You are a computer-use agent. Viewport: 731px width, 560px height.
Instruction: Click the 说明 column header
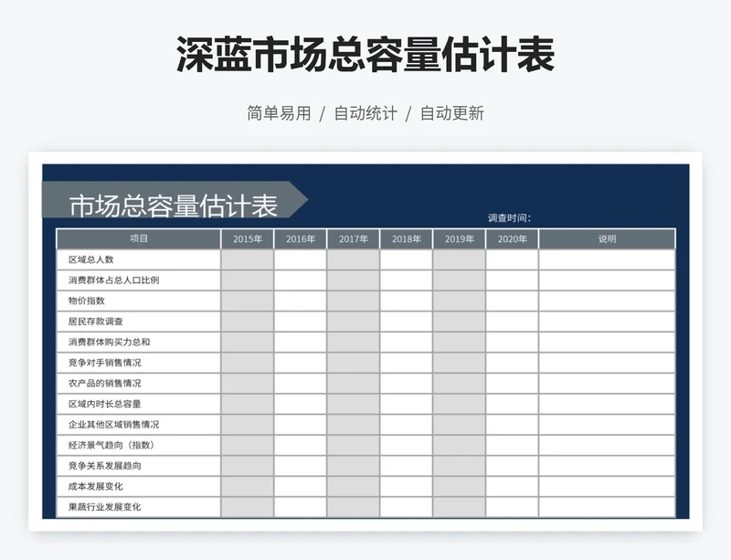tap(607, 238)
